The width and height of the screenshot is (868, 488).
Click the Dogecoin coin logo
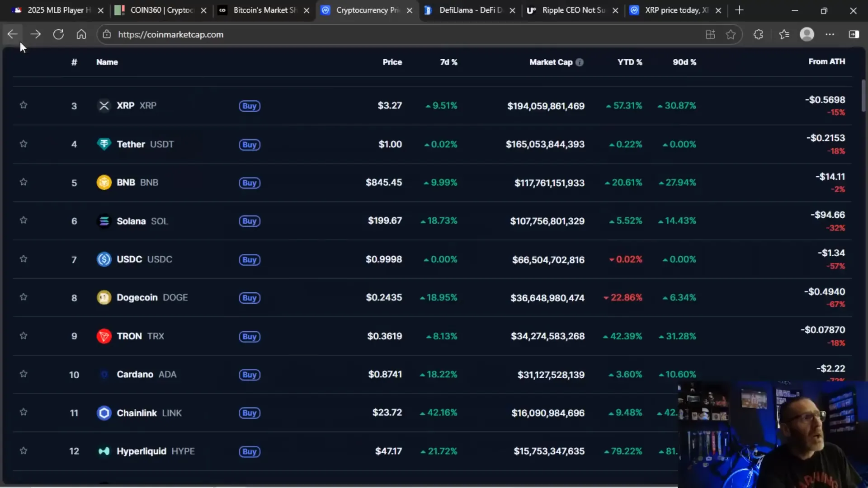(x=104, y=298)
